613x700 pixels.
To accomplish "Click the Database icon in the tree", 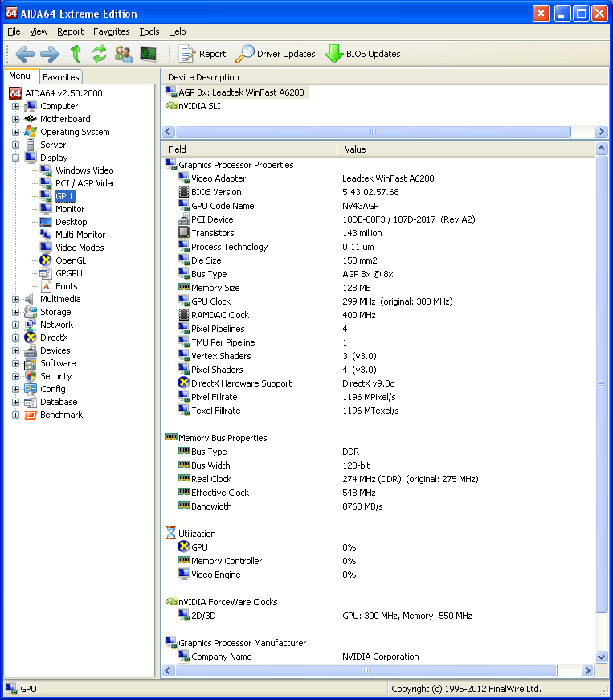I will 31,402.
